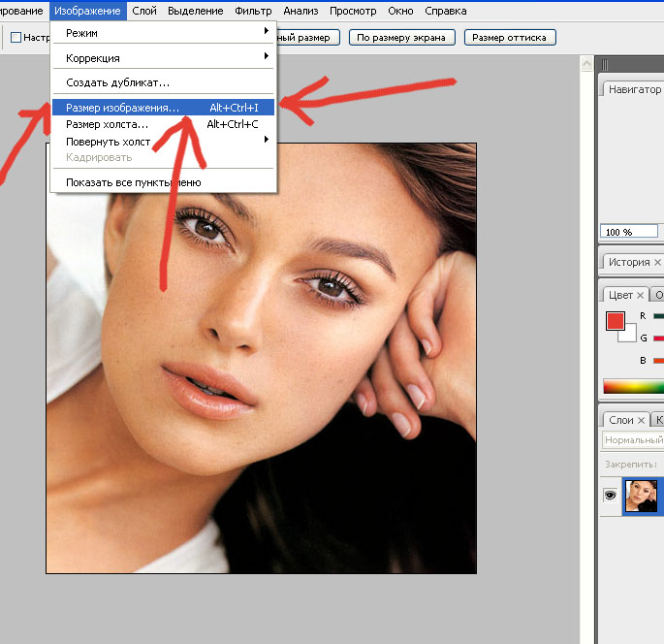Screen dimensions: 664x644
Task: Open the Анализ menu
Action: (300, 11)
